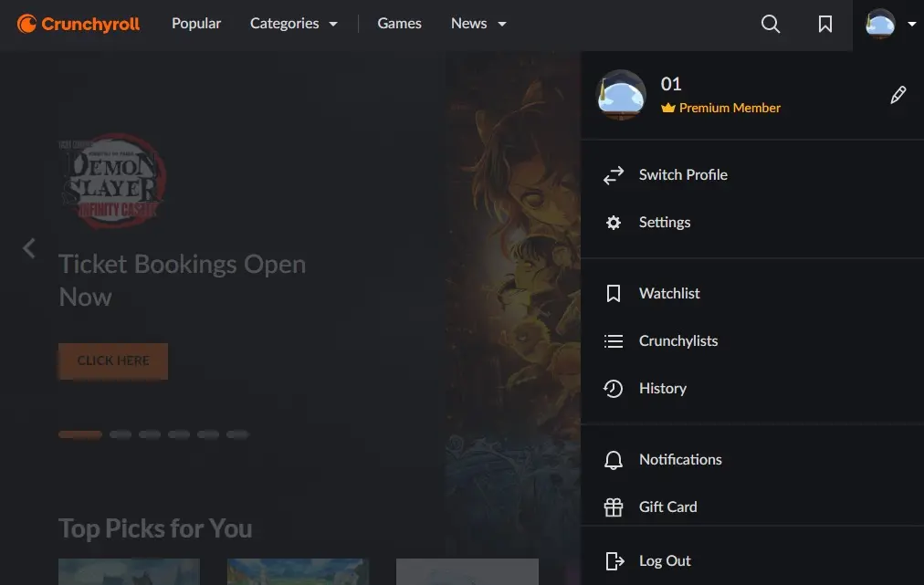Click the Notifications bell icon
The width and height of the screenshot is (924, 585).
614,460
